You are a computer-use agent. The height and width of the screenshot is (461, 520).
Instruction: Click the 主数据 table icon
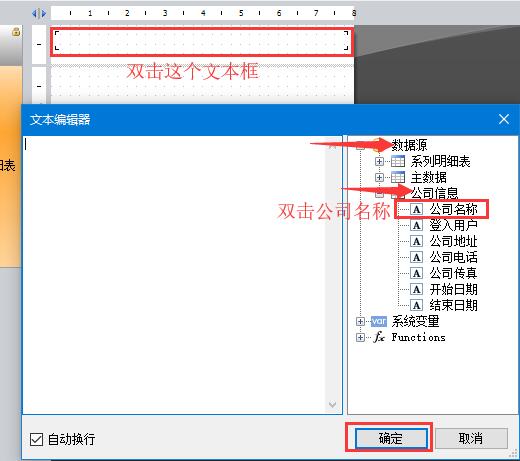398,177
